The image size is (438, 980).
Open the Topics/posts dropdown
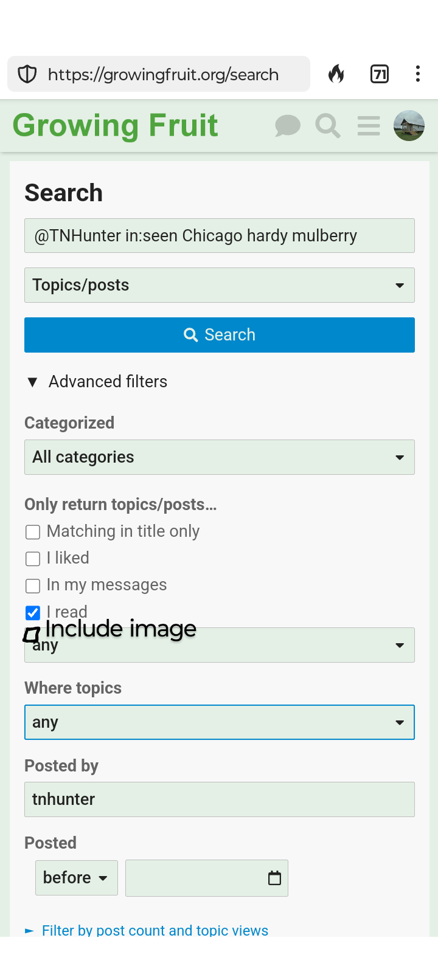[220, 285]
